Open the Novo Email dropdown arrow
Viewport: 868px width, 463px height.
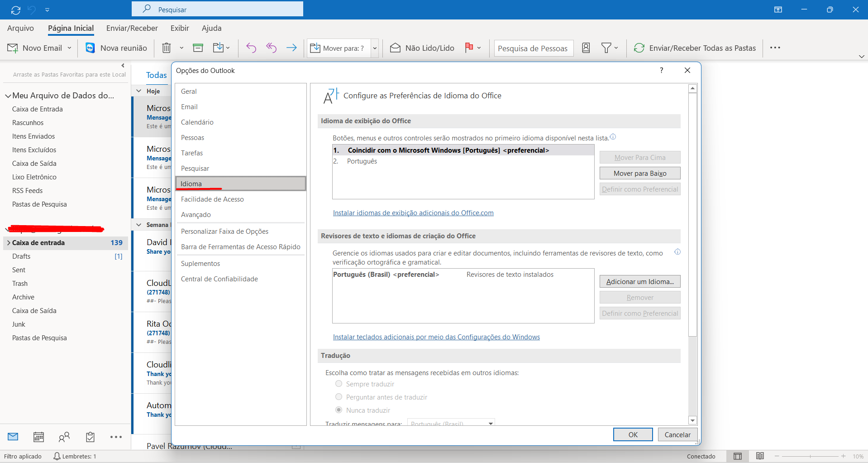pos(69,48)
